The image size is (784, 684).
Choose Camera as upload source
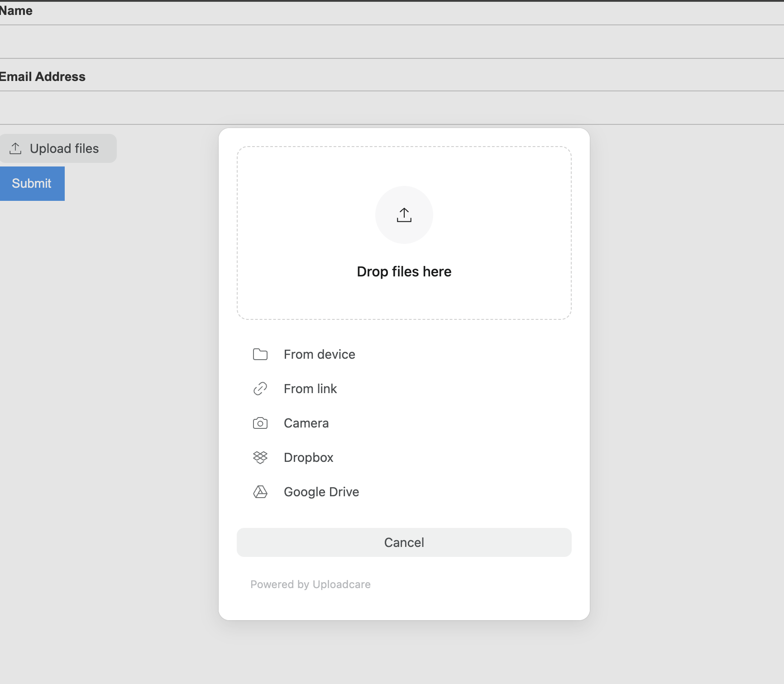pos(306,423)
